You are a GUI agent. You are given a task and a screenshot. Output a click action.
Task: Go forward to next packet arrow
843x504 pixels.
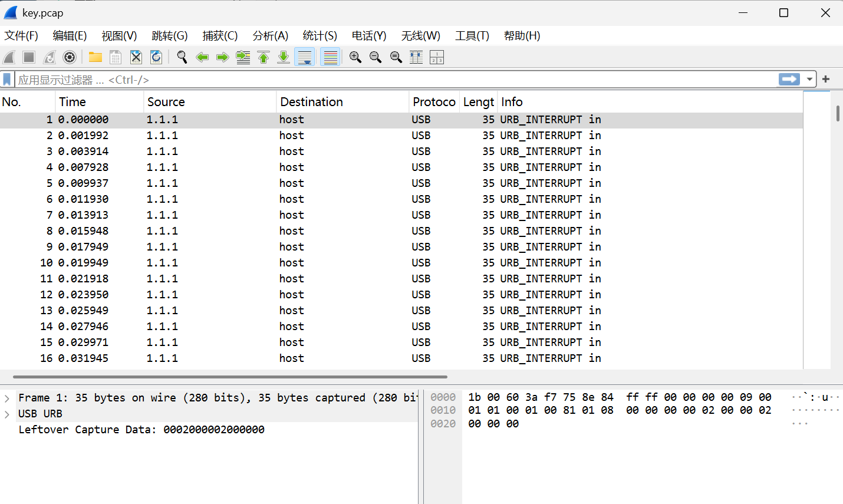(x=222, y=57)
